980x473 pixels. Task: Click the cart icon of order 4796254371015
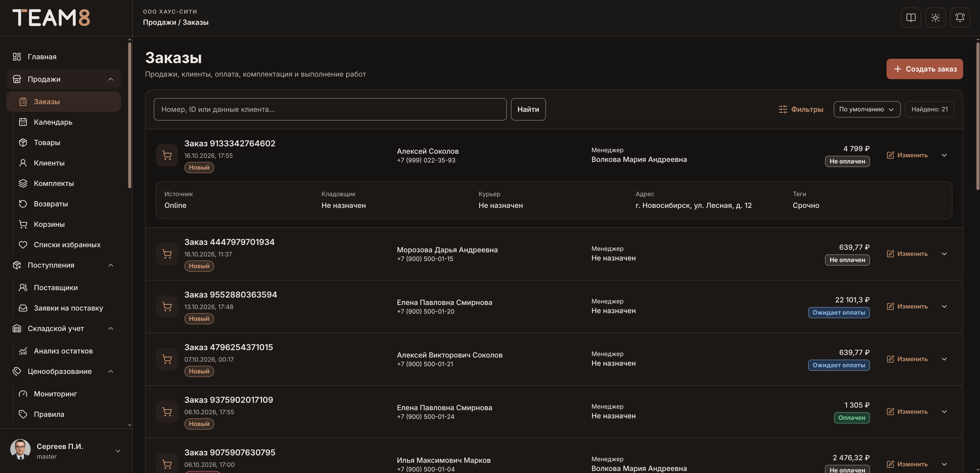[x=167, y=359]
